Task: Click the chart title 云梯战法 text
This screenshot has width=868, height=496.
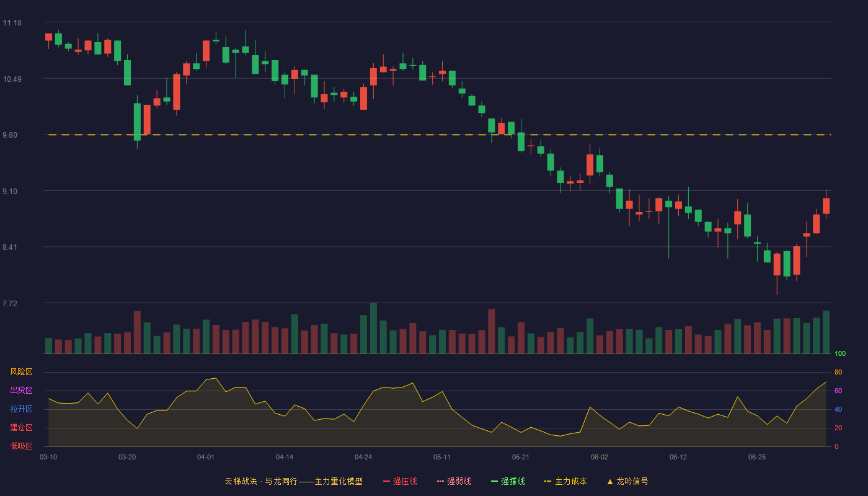Action: coord(241,481)
